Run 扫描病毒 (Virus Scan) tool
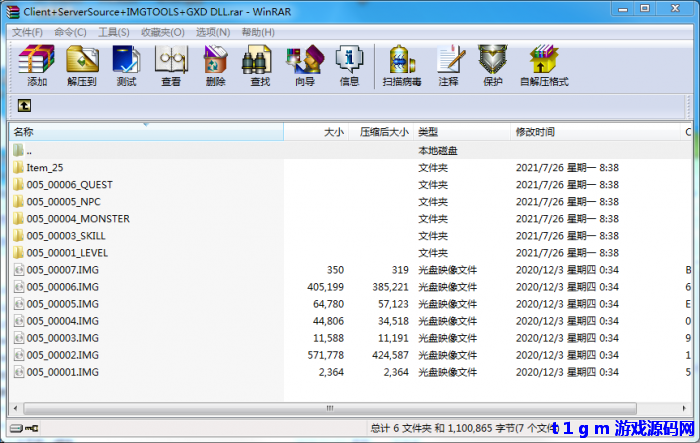700x443 pixels. tap(402, 66)
